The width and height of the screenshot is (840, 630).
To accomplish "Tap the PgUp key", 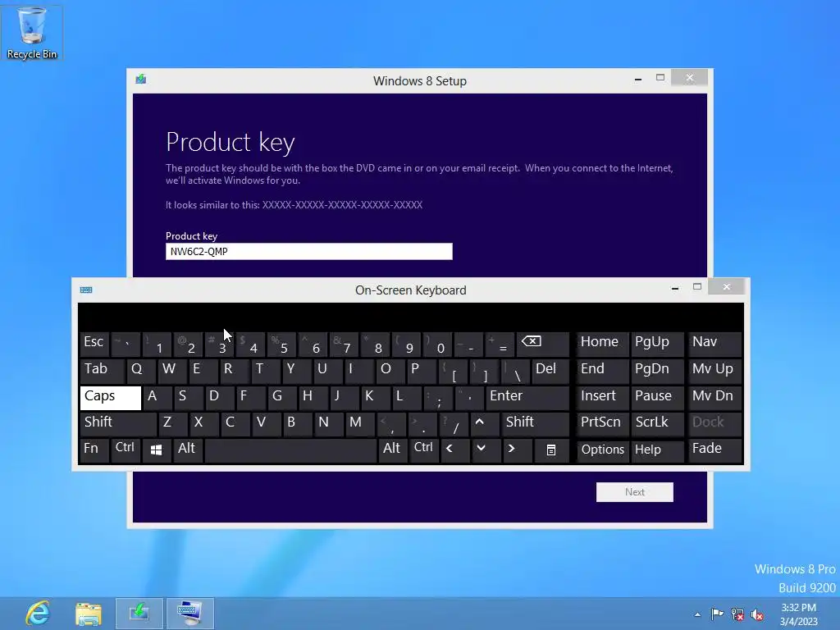I will (657, 344).
